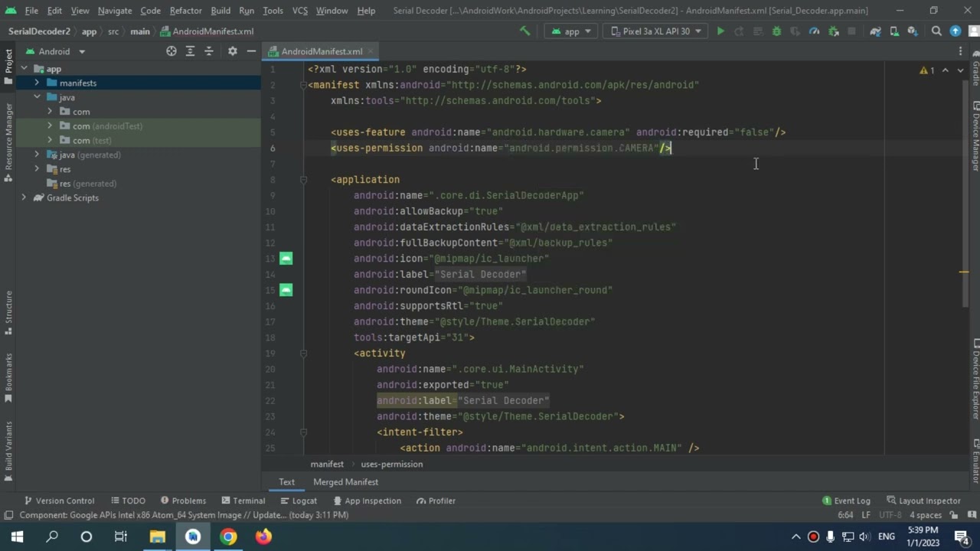Open Search Everywhere magnifier icon
980x551 pixels.
(x=936, y=31)
